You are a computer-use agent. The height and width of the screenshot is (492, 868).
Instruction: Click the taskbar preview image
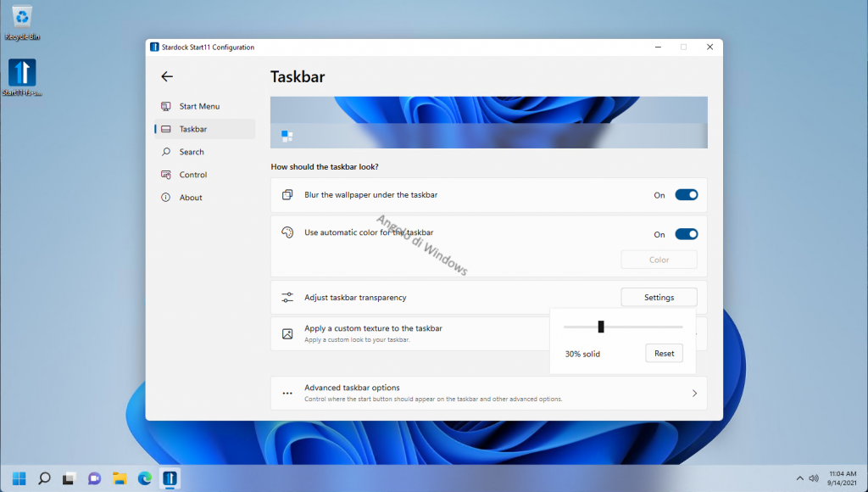pyautogui.click(x=488, y=123)
